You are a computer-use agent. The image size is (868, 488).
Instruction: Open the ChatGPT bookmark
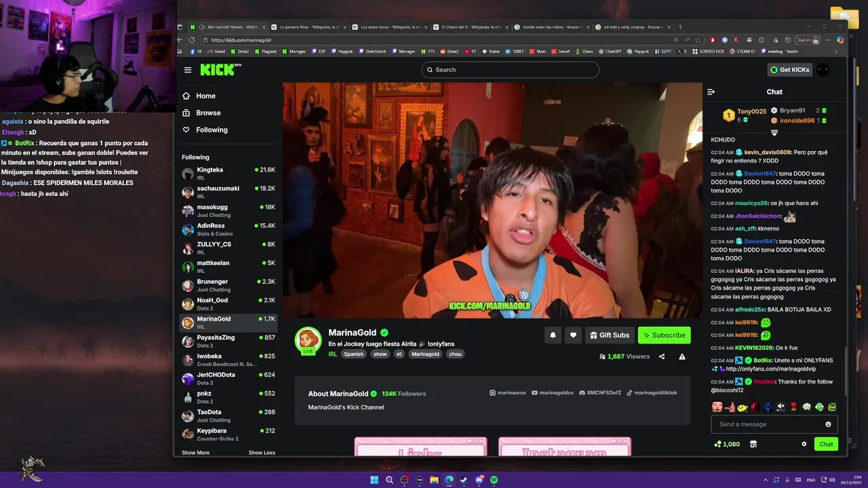coord(610,52)
